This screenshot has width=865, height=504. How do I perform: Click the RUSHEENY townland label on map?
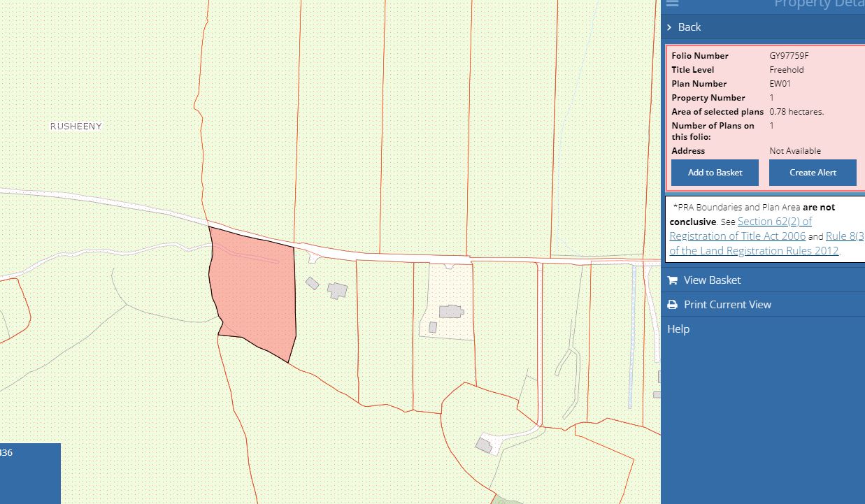click(76, 127)
